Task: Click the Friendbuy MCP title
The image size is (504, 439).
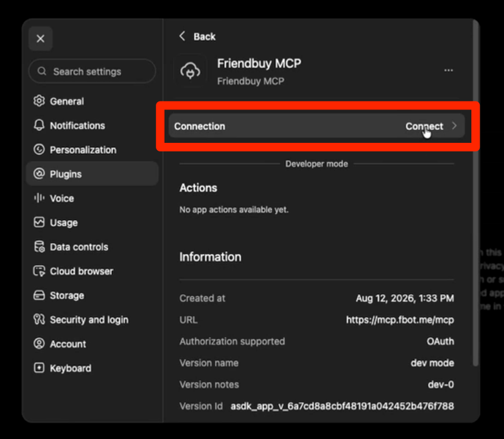Action: 259,63
